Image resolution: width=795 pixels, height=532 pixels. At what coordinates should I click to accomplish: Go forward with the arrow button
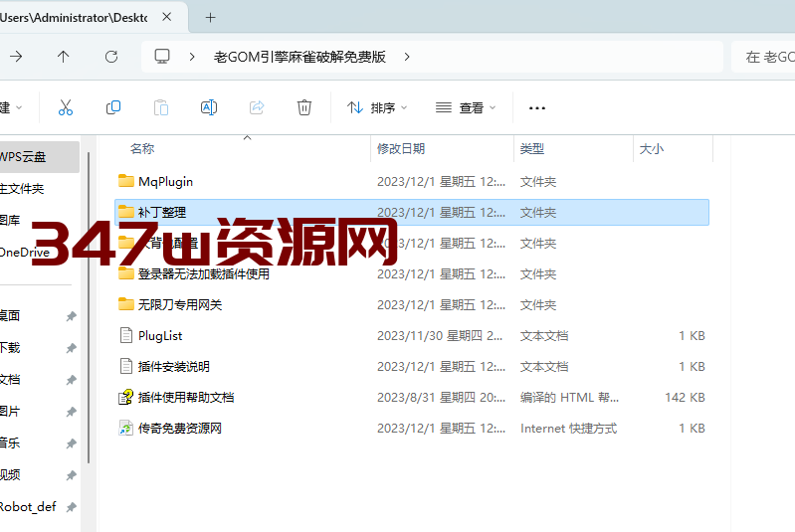[x=16, y=57]
